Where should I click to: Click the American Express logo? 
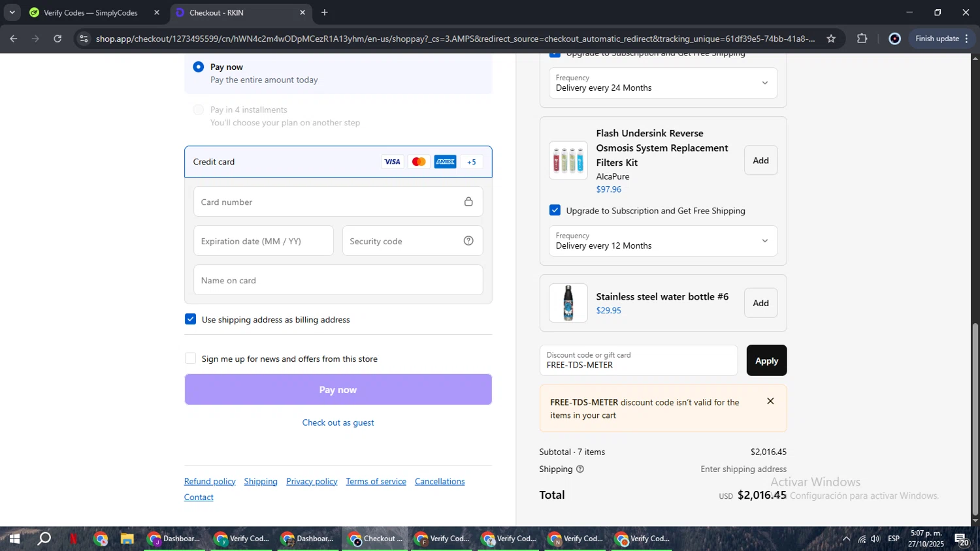(445, 162)
